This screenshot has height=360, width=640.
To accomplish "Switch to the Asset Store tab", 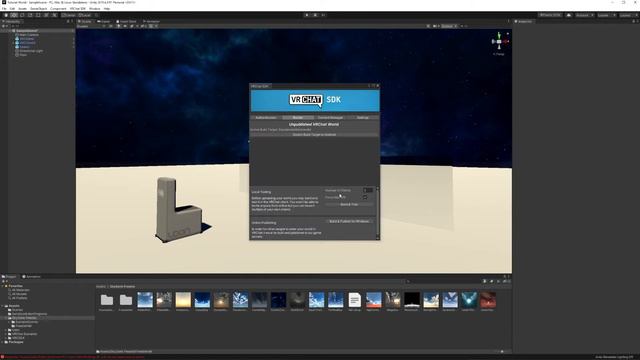I will (126, 22).
